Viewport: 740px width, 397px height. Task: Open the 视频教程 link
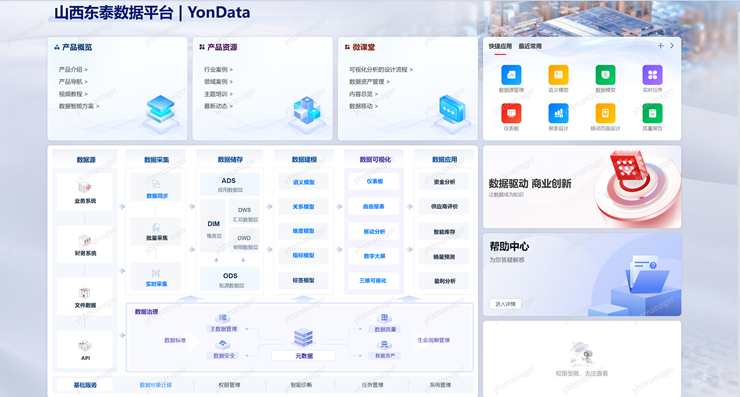point(73,94)
